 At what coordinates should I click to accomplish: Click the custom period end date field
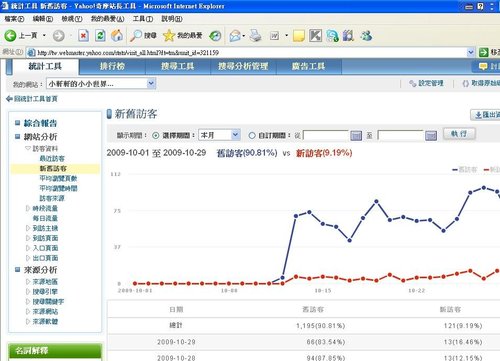point(400,135)
